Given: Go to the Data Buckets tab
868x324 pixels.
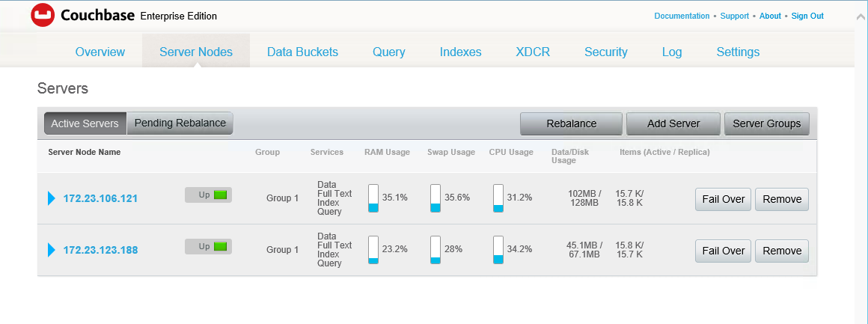Looking at the screenshot, I should (303, 52).
